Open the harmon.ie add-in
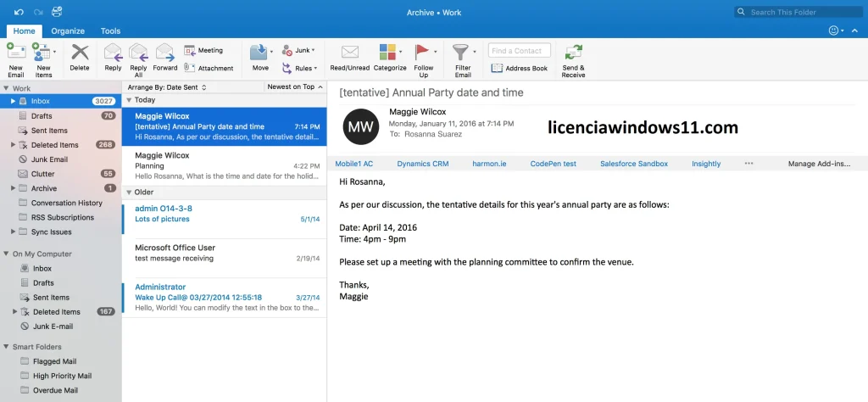868x402 pixels. [x=489, y=164]
